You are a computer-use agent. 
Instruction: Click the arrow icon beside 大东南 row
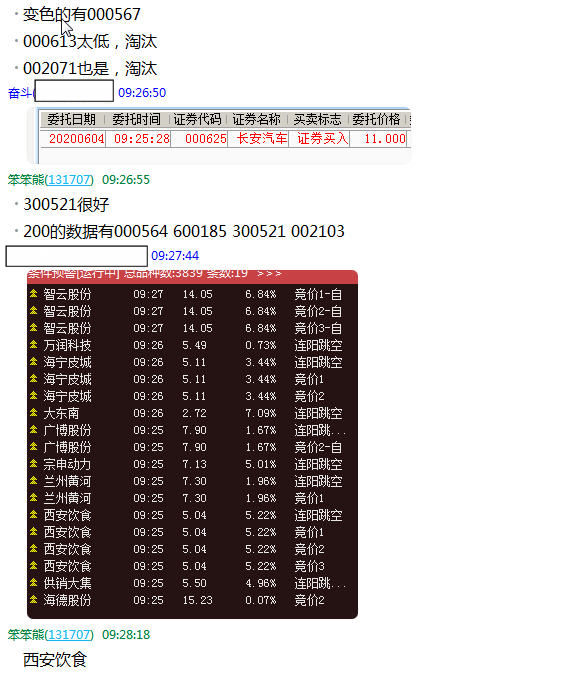click(34, 413)
